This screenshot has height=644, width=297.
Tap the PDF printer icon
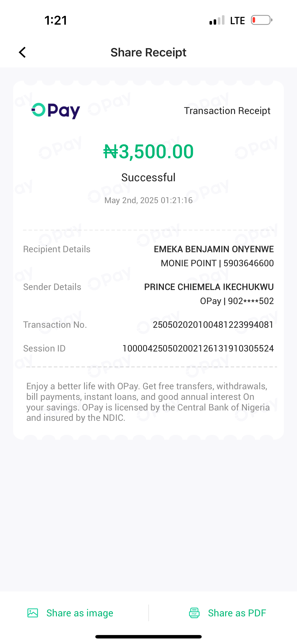(x=194, y=613)
